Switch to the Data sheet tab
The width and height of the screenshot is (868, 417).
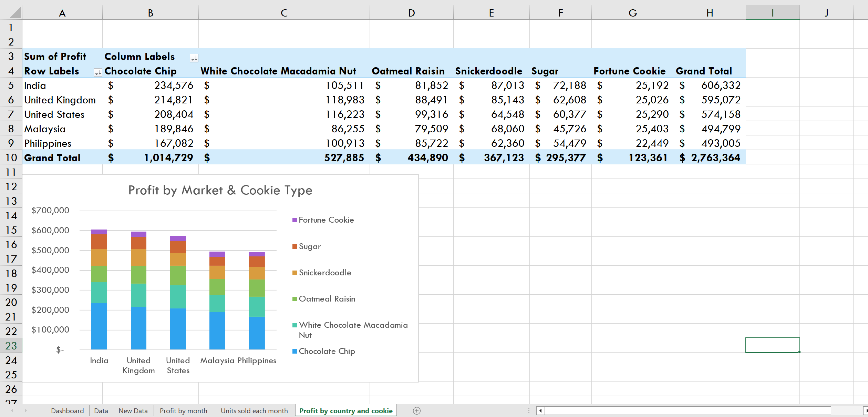(101, 411)
